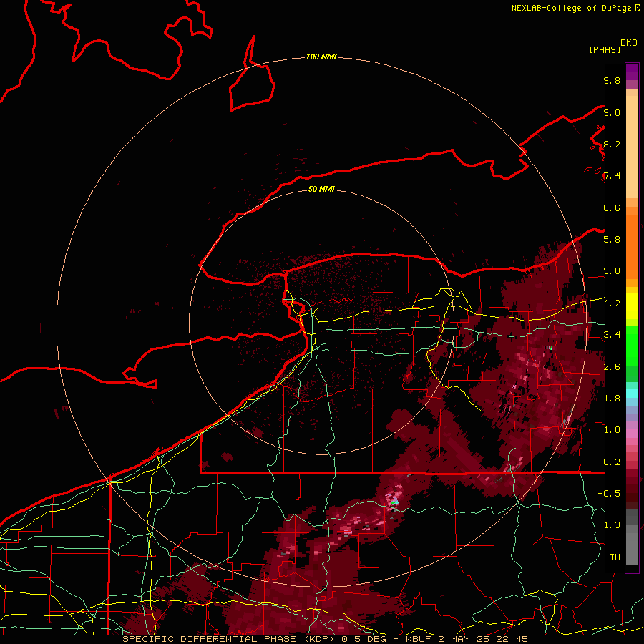The width and height of the screenshot is (644, 644).
Task: Click the orange segment of the color bar
Action: tap(632, 243)
